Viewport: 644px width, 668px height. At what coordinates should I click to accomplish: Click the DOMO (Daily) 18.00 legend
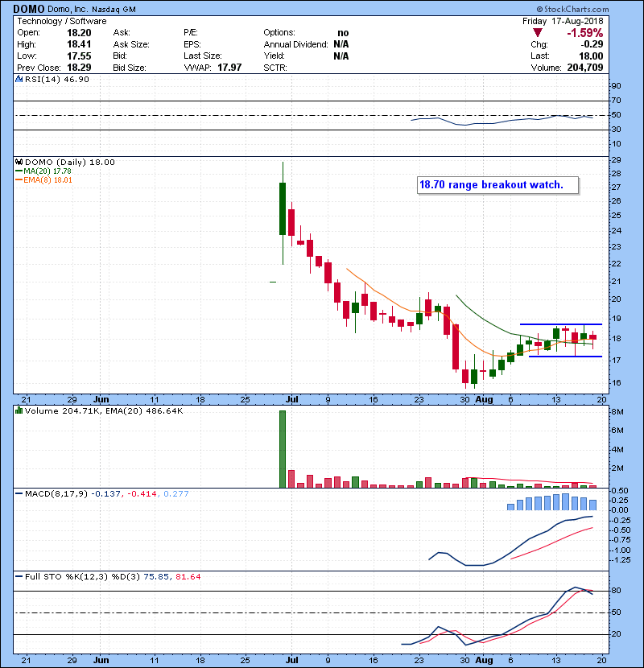click(70, 162)
